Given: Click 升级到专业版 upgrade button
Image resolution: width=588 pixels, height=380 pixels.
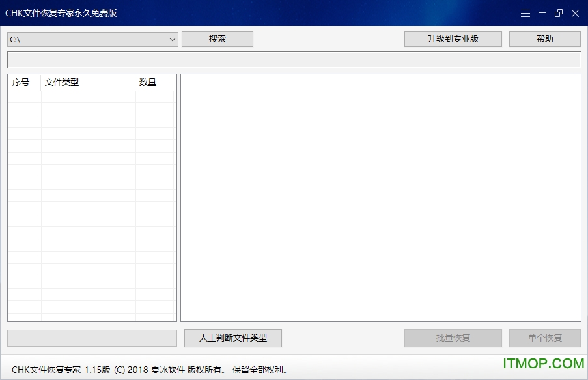Looking at the screenshot, I should point(453,39).
